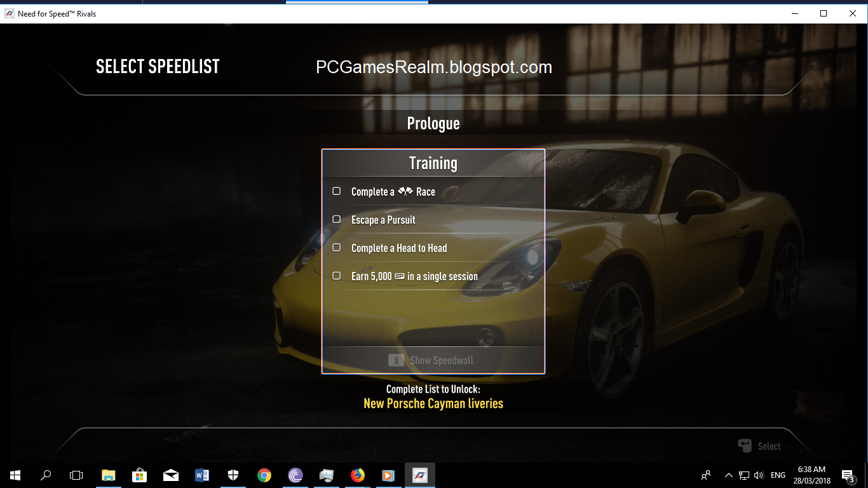Open the system monitor app in the taskbar
868x488 pixels.
327,475
